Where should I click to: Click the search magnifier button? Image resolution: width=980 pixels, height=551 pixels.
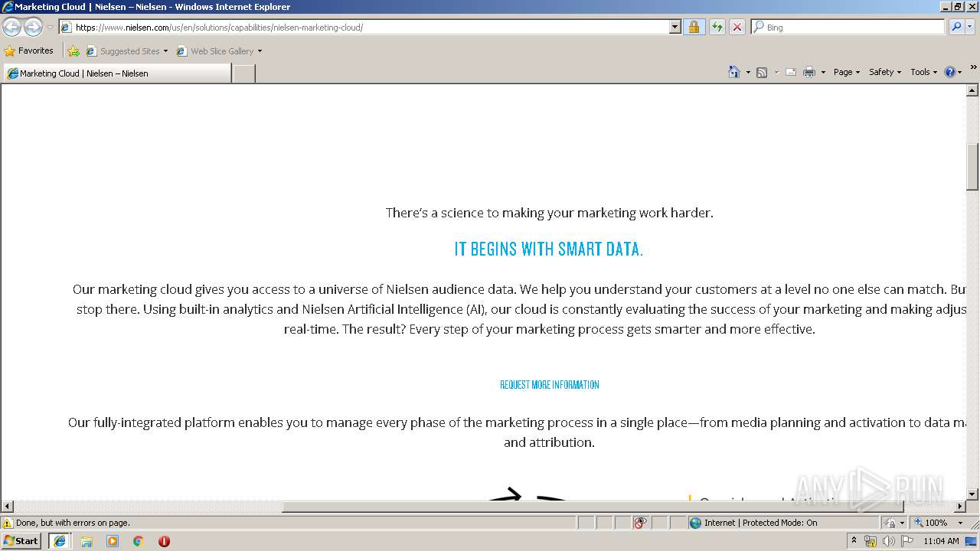(x=955, y=28)
